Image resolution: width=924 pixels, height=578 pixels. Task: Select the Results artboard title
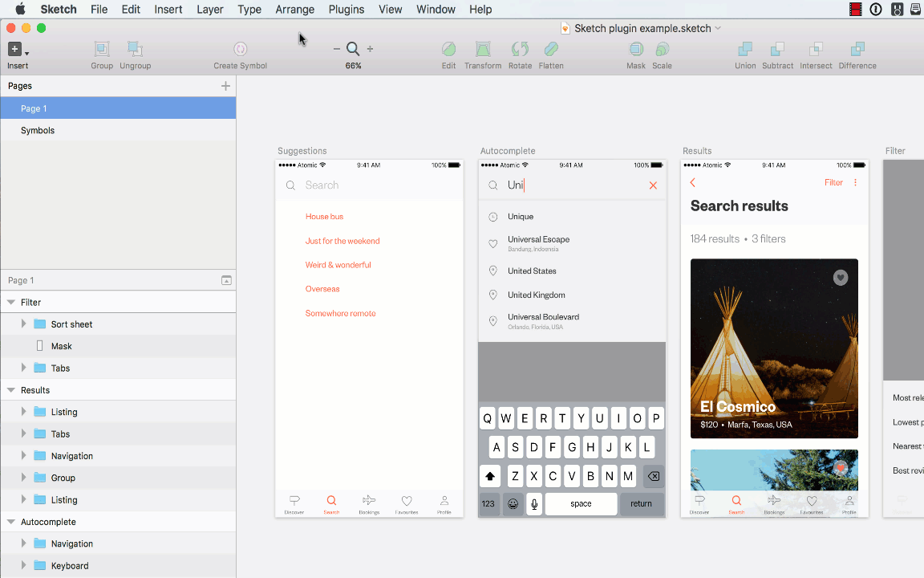tap(697, 151)
